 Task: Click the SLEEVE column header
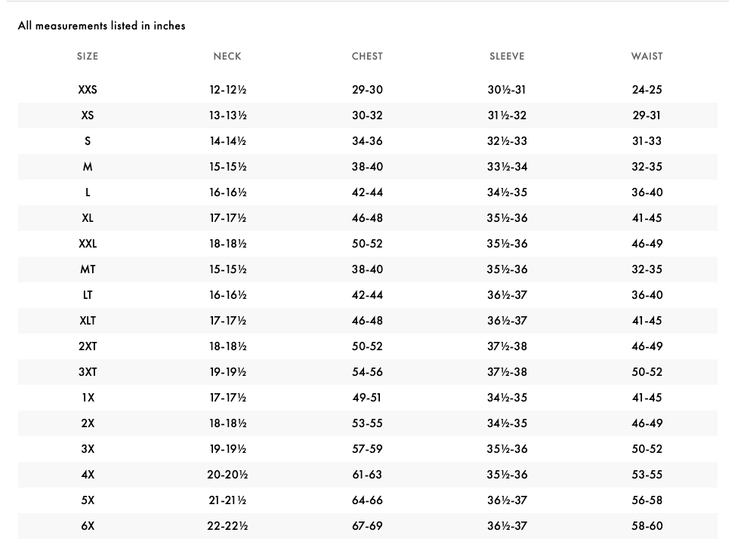tap(507, 57)
